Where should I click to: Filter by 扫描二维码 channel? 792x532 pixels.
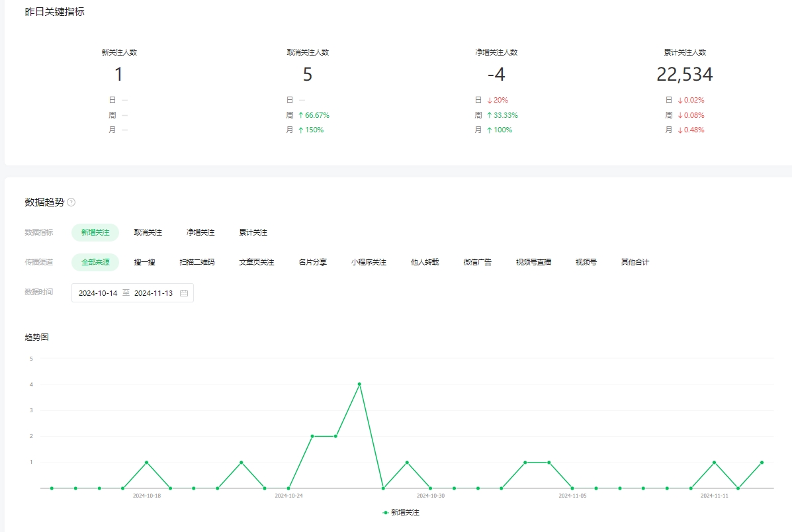click(197, 262)
